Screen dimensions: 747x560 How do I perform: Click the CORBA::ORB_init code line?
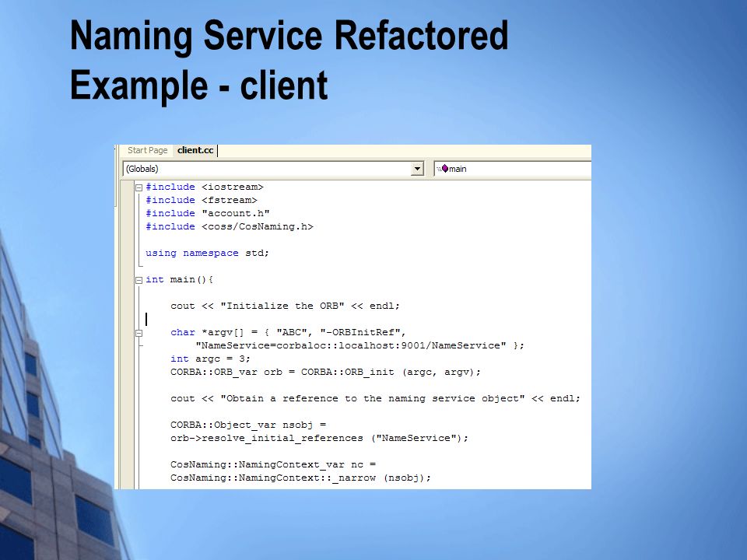coord(325,373)
